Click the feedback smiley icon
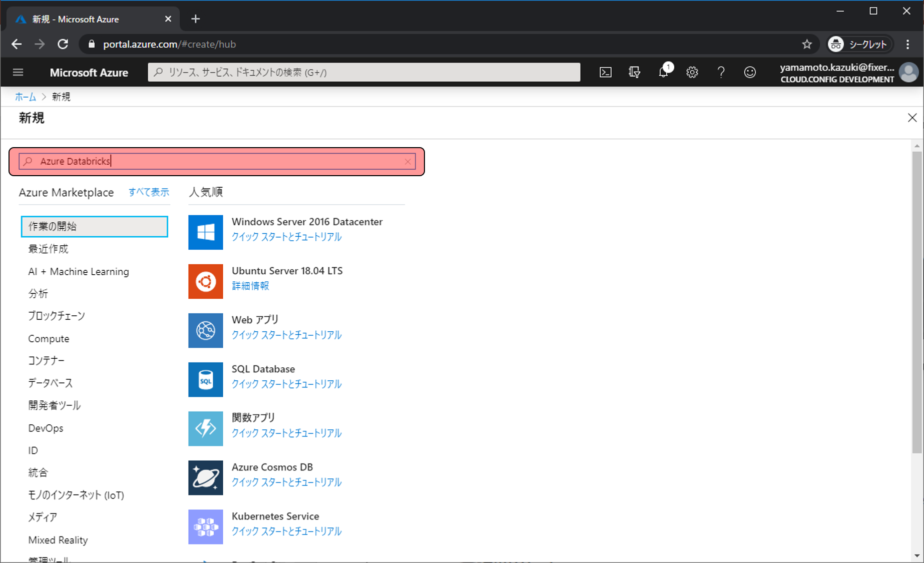The height and width of the screenshot is (563, 924). (749, 73)
